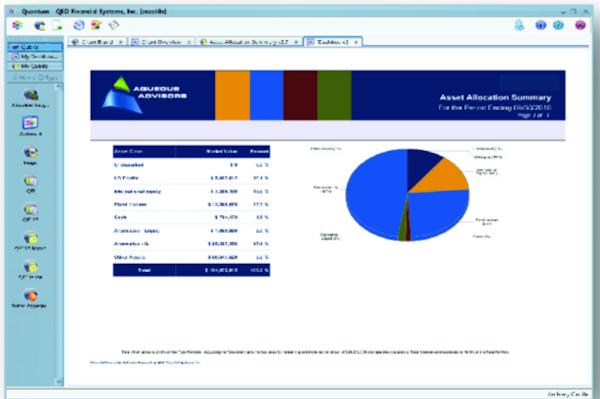Image resolution: width=600 pixels, height=399 pixels.
Task: Click the Total row in asset table
Action: (x=191, y=270)
